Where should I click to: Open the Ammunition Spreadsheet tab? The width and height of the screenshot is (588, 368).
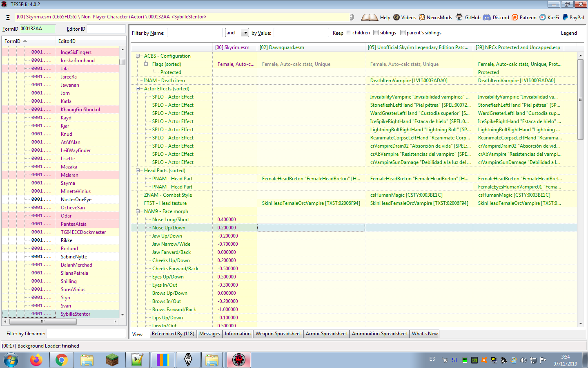click(x=379, y=334)
